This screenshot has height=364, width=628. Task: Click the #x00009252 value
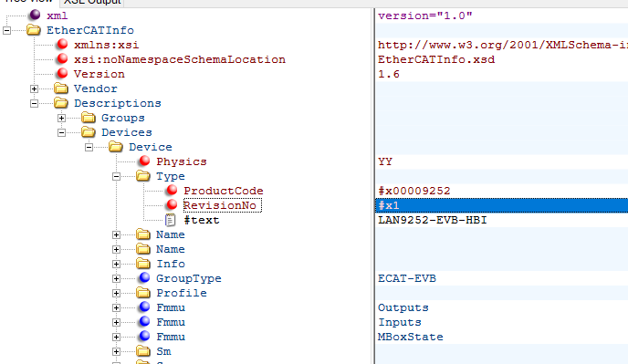coord(414,191)
